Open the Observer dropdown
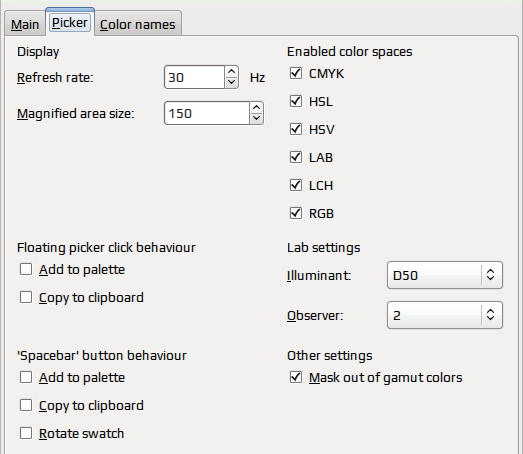Screen dimensions: 523x454 (x=445, y=315)
